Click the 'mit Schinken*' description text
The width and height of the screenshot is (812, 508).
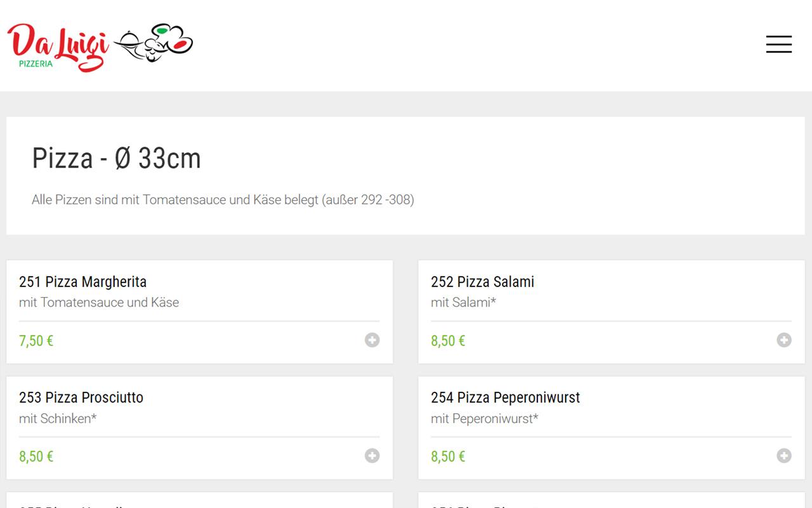[58, 418]
